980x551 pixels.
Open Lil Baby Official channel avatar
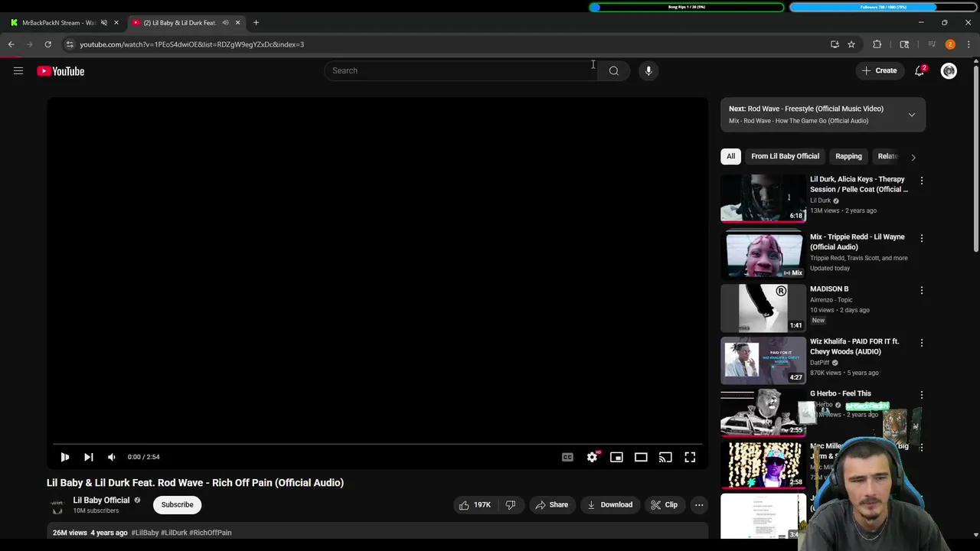pyautogui.click(x=57, y=506)
